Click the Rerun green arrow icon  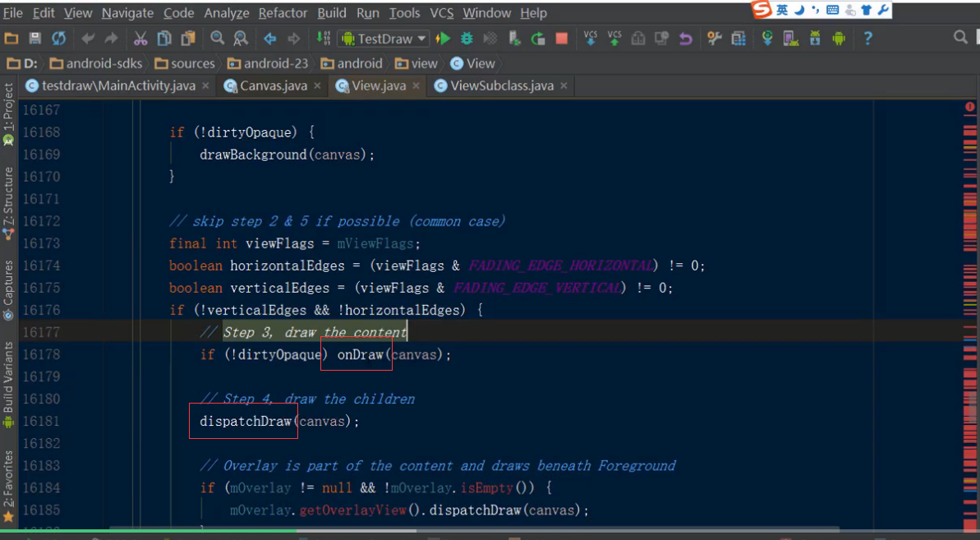tap(538, 39)
